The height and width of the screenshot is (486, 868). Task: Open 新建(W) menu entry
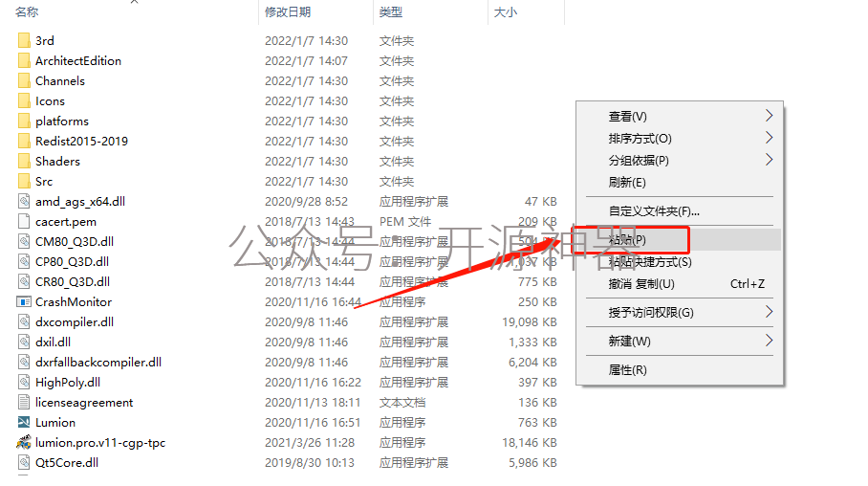click(x=680, y=342)
